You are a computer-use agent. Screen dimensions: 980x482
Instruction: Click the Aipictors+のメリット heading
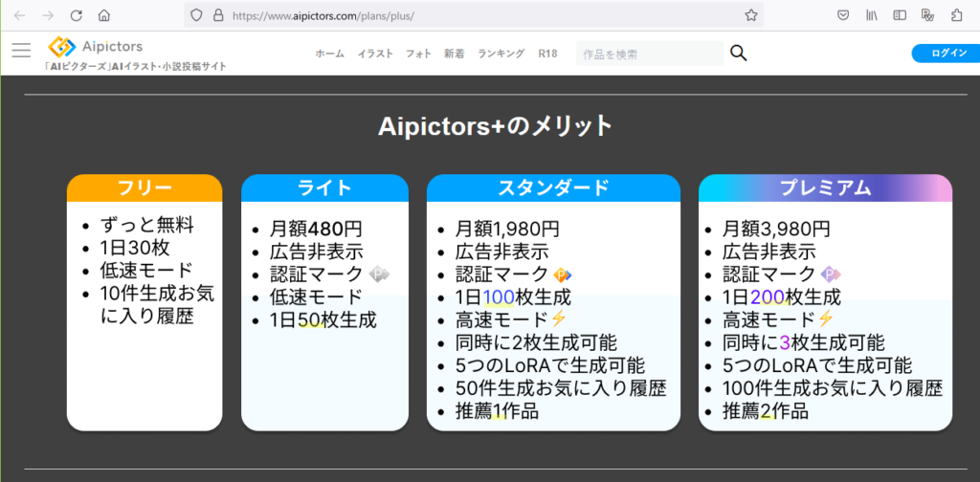click(x=495, y=127)
